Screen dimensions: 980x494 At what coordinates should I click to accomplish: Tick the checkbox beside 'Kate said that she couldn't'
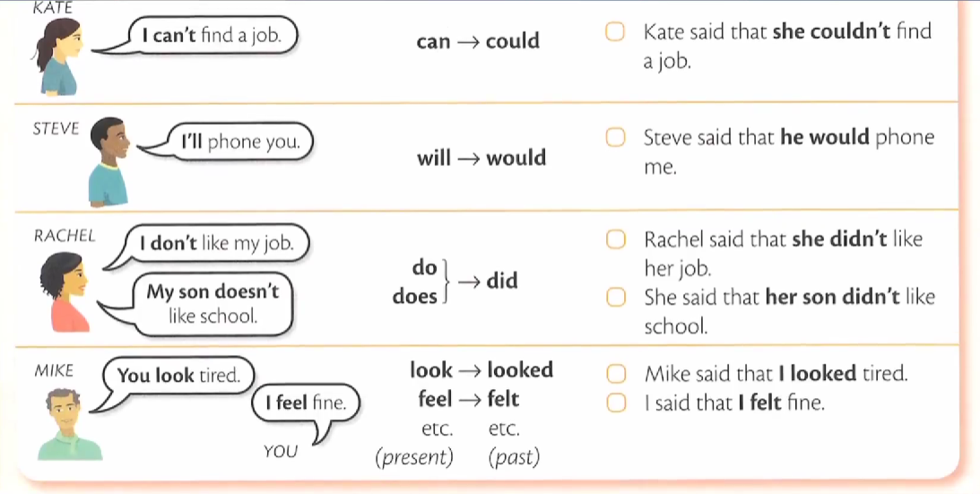click(615, 33)
